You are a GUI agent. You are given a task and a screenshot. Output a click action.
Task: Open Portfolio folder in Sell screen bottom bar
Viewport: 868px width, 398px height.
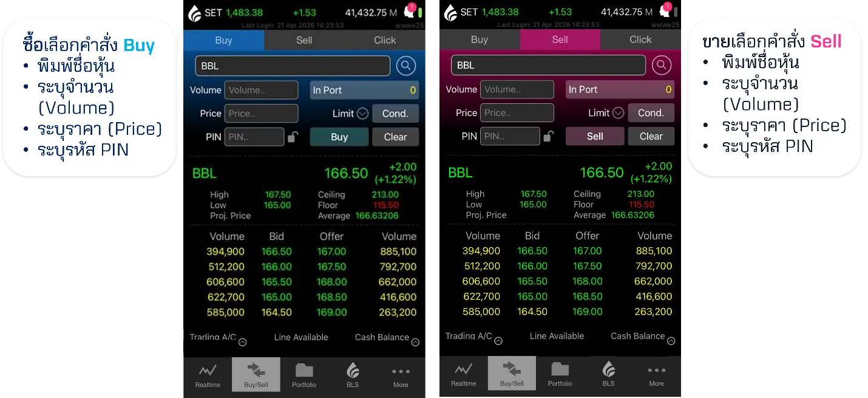560,374
